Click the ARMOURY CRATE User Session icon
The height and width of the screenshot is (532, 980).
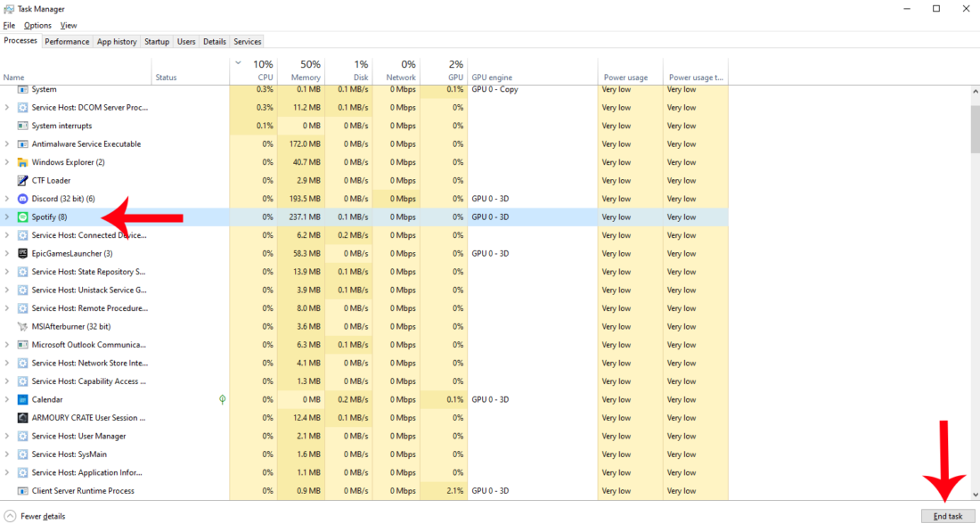coord(22,417)
